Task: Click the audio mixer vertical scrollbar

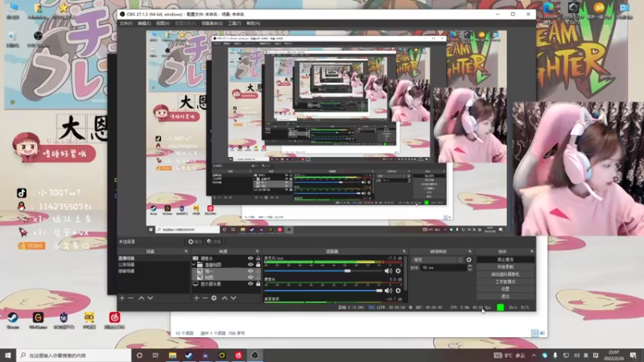Action: (406, 273)
